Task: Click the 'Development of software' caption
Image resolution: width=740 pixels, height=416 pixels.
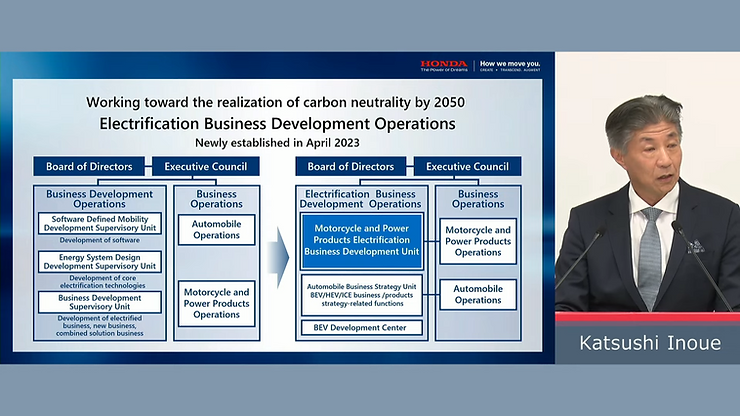Action: 100,240
